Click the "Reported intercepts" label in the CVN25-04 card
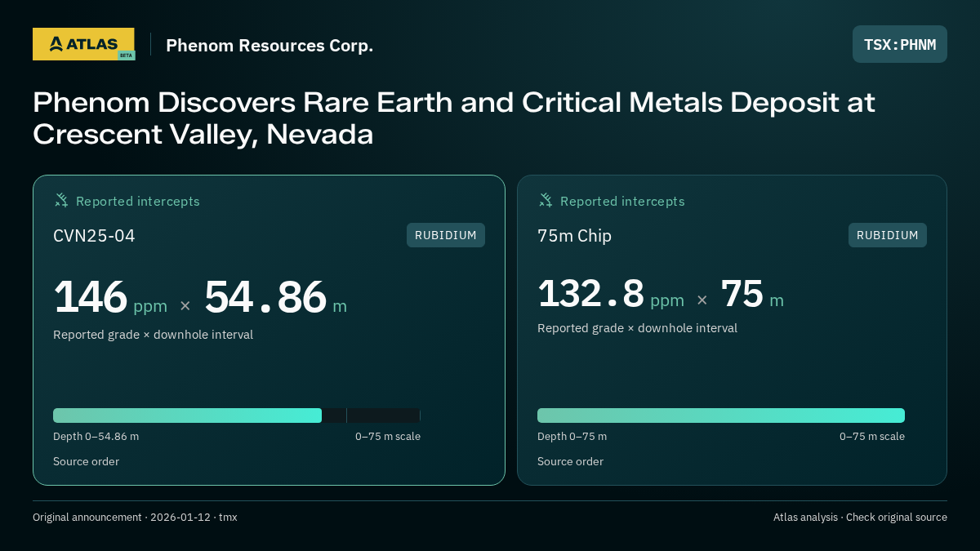The image size is (980, 551). click(x=138, y=201)
